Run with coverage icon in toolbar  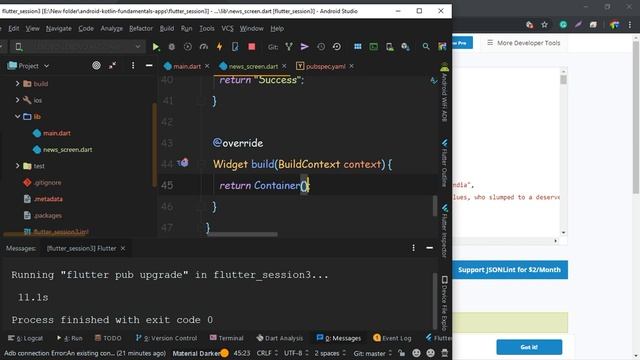188,47
